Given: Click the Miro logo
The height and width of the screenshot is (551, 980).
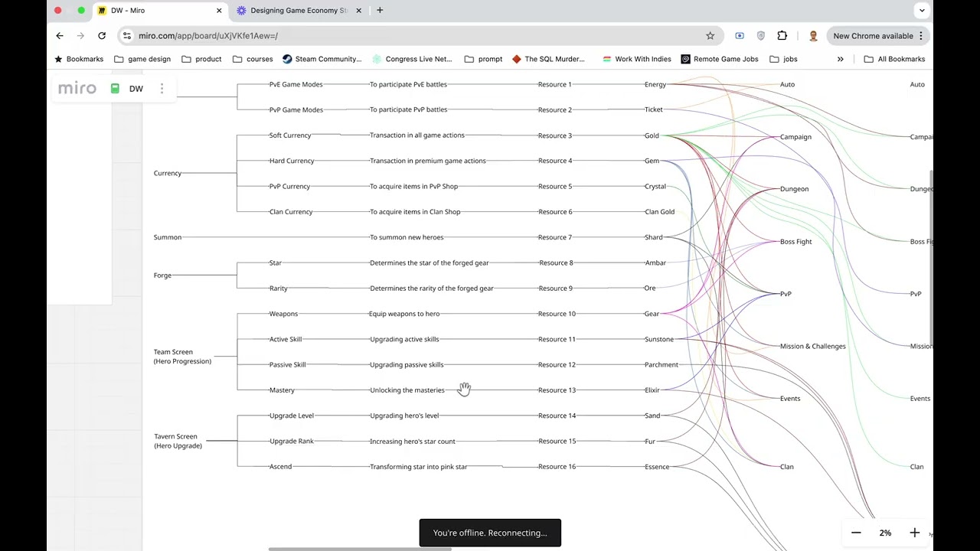Looking at the screenshot, I should [77, 89].
